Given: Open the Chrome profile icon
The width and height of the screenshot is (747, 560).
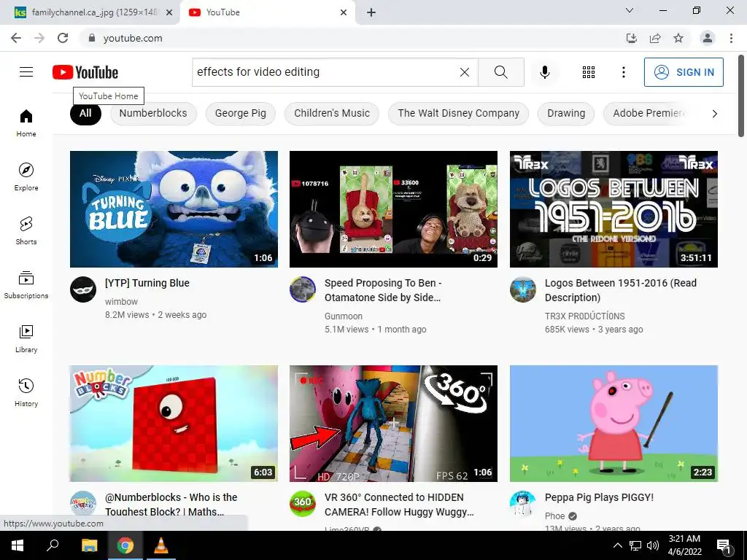Looking at the screenshot, I should (708, 38).
